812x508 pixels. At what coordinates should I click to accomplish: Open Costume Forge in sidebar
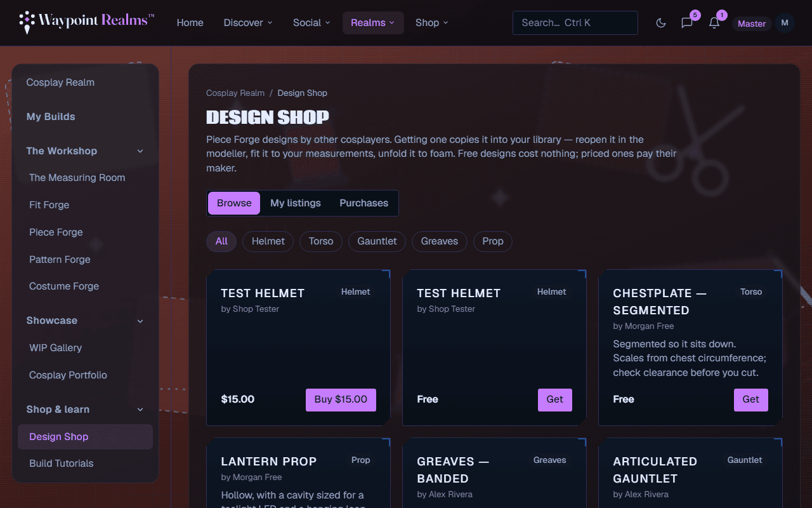tap(85, 286)
